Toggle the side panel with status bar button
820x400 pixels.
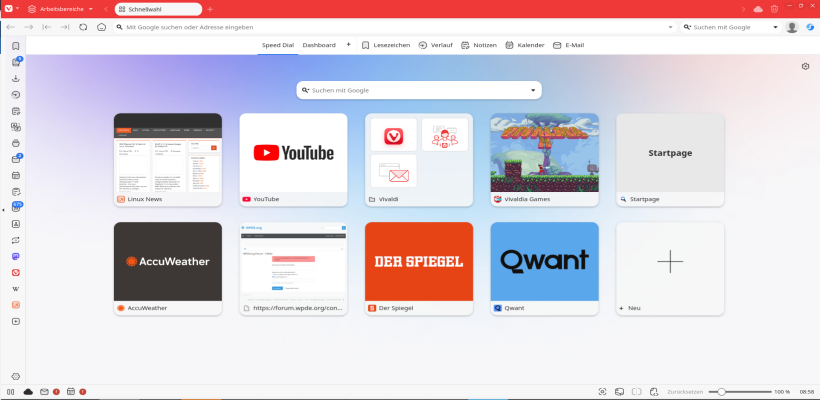pyautogui.click(x=10, y=392)
